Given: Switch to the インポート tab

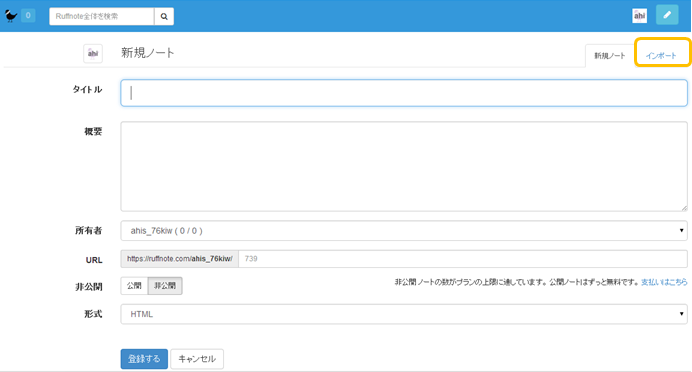Looking at the screenshot, I should click(661, 56).
